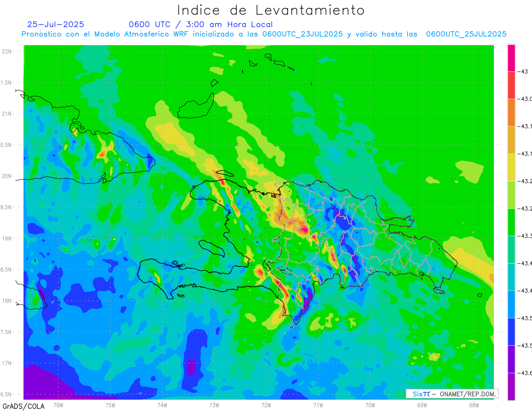
Task: Click the "74W" longitude label
Action: (x=162, y=405)
